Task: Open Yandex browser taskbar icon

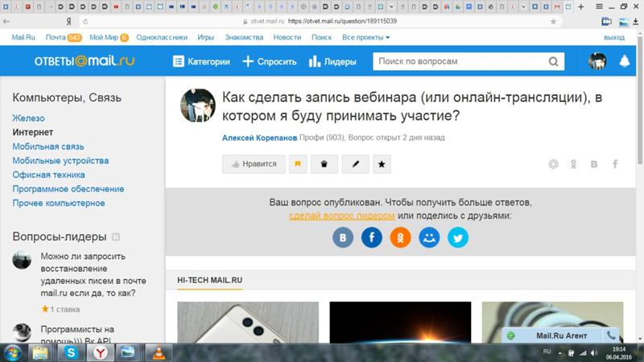Action: click(x=100, y=352)
